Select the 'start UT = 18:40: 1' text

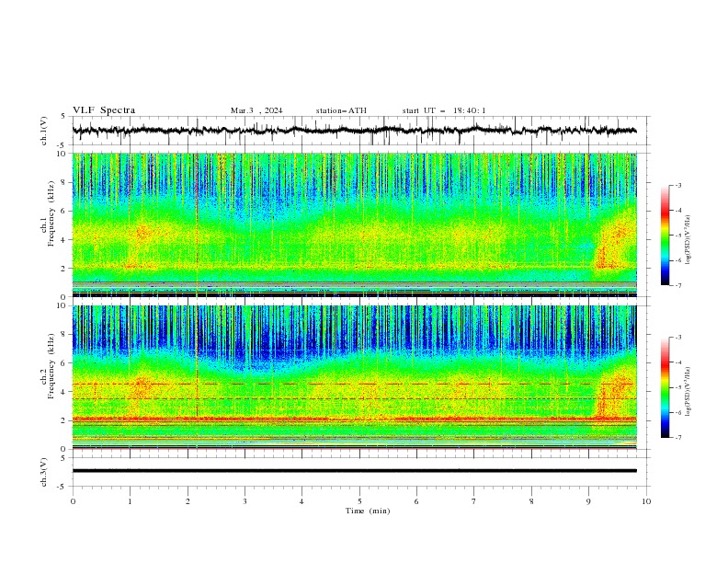point(444,110)
